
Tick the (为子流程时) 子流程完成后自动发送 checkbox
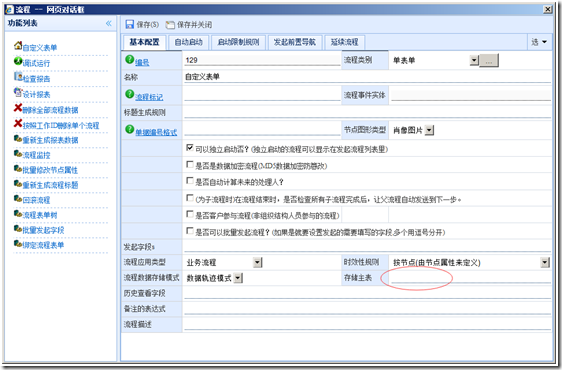coord(190,198)
